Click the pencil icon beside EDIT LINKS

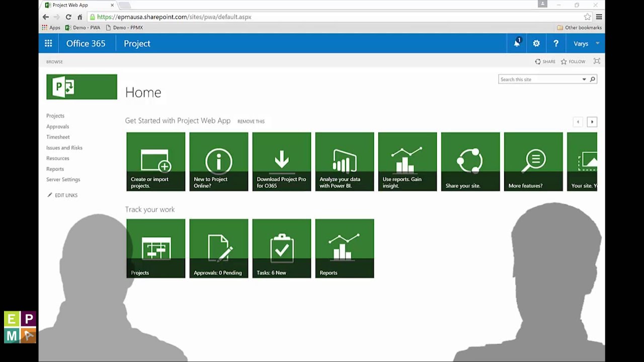(x=49, y=195)
